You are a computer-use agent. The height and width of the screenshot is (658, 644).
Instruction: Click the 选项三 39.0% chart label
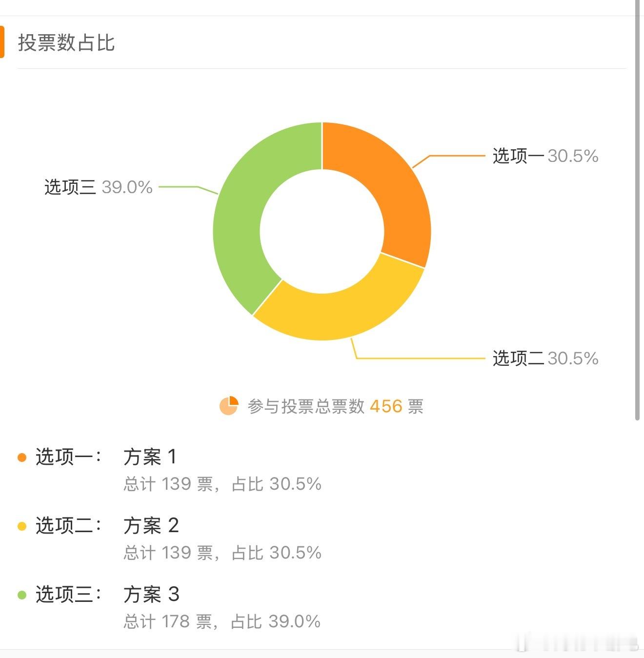tap(99, 187)
